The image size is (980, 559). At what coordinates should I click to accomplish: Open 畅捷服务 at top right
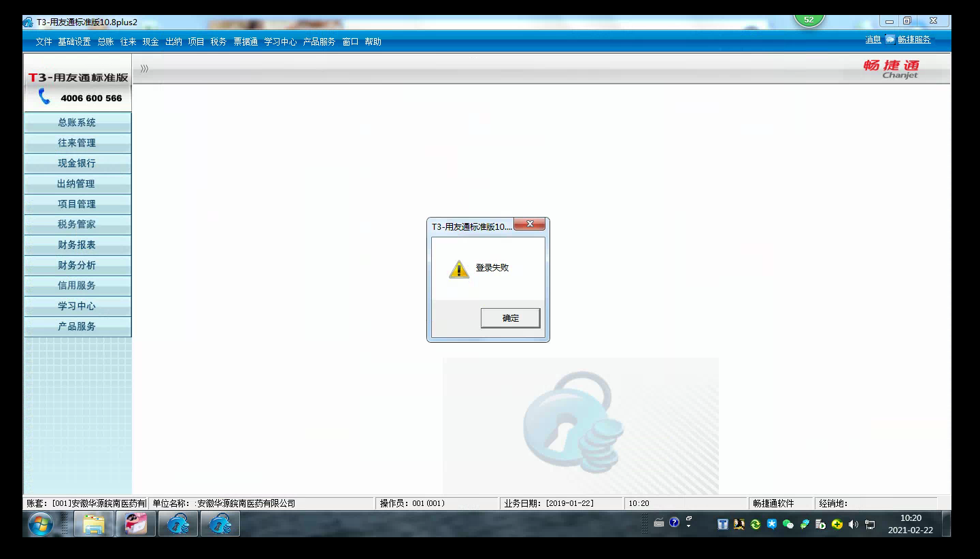coord(914,40)
